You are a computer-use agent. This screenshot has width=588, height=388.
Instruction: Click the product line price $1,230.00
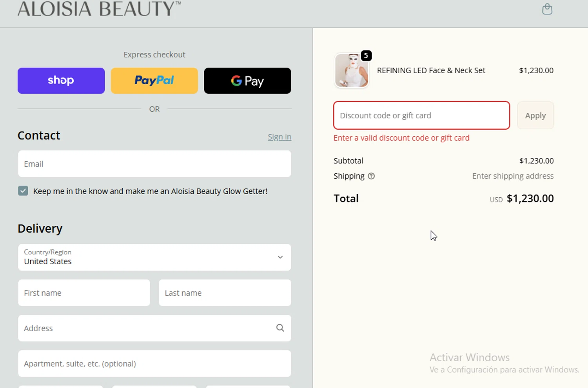536,70
